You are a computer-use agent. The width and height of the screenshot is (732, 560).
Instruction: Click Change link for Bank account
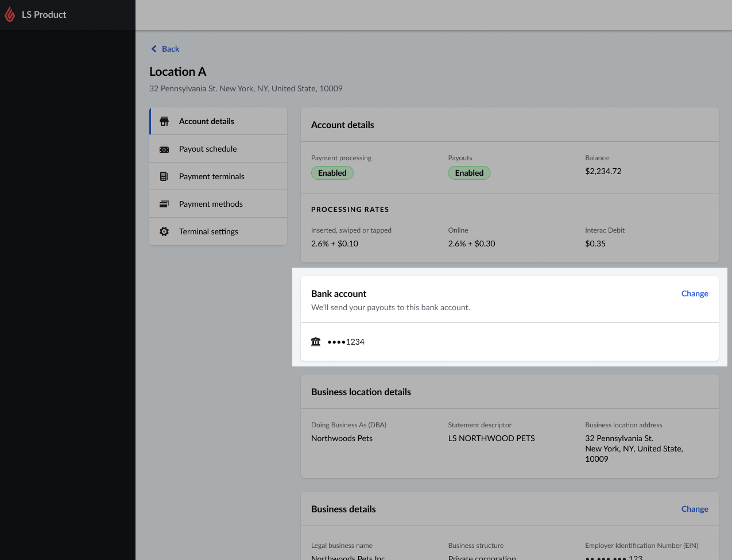[x=695, y=293]
